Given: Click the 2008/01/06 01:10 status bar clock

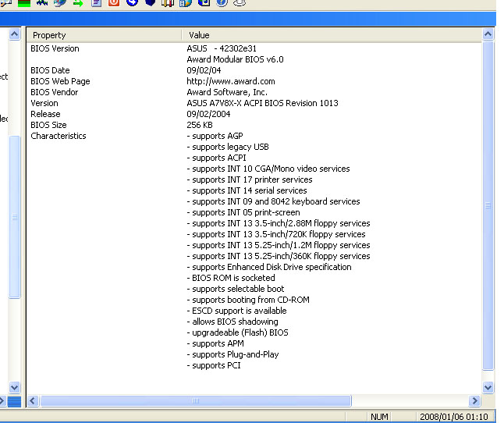Looking at the screenshot, I should click(453, 417).
